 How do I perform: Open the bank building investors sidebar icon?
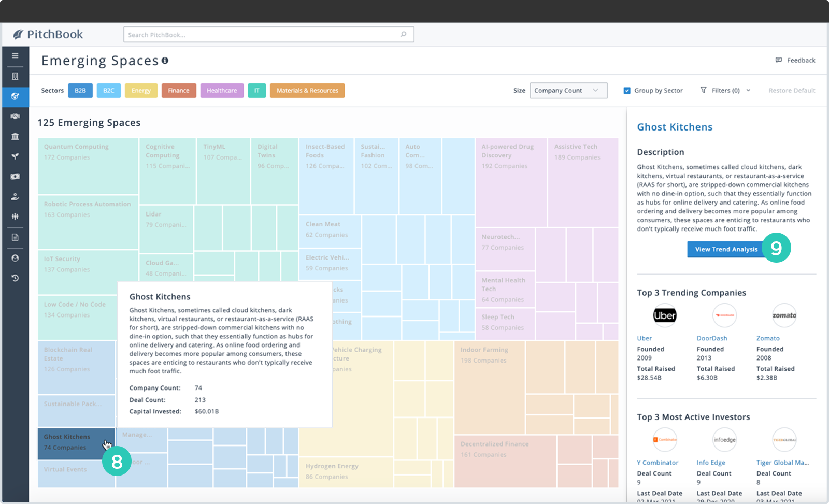(15, 136)
